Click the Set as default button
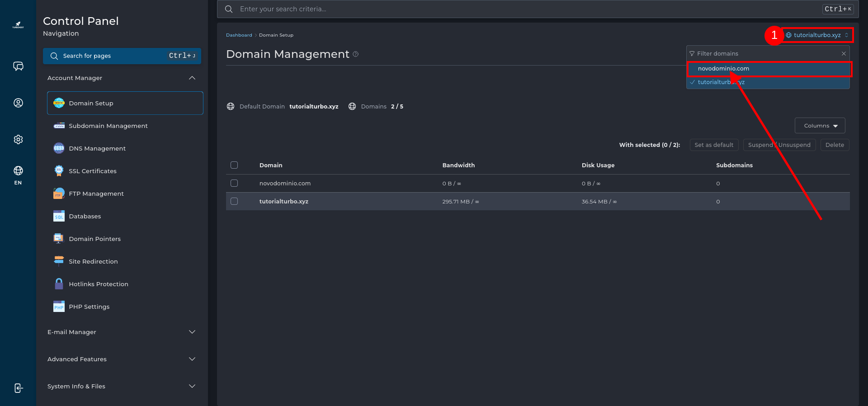This screenshot has height=406, width=868. (714, 145)
